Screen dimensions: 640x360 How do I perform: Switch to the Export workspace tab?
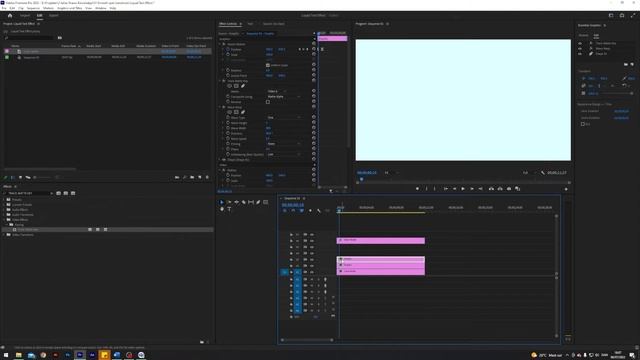(x=53, y=16)
